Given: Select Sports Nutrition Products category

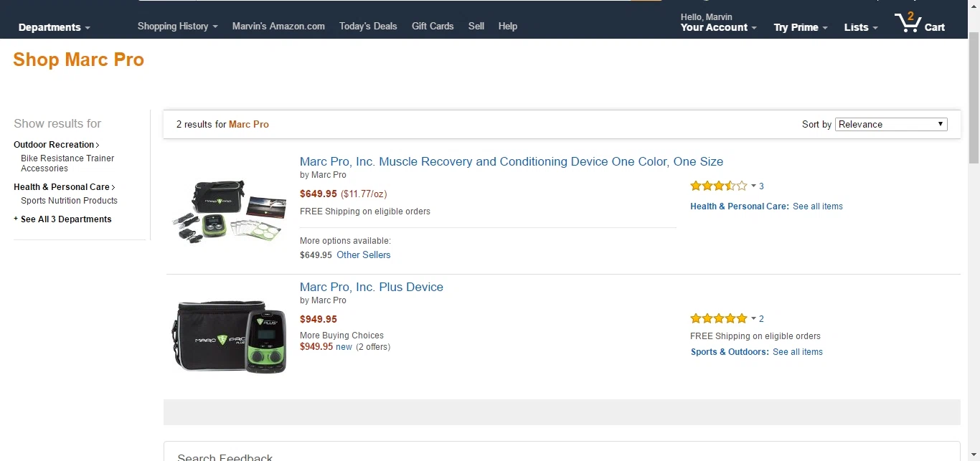Looking at the screenshot, I should 69,201.
